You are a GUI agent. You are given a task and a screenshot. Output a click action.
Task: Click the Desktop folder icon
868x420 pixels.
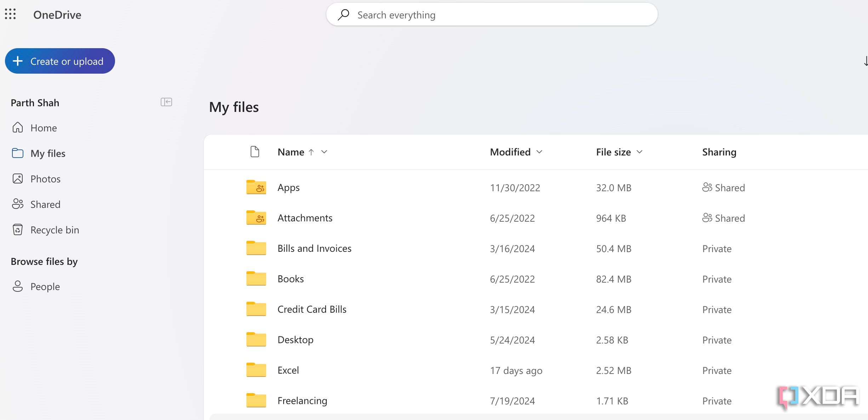[256, 339]
